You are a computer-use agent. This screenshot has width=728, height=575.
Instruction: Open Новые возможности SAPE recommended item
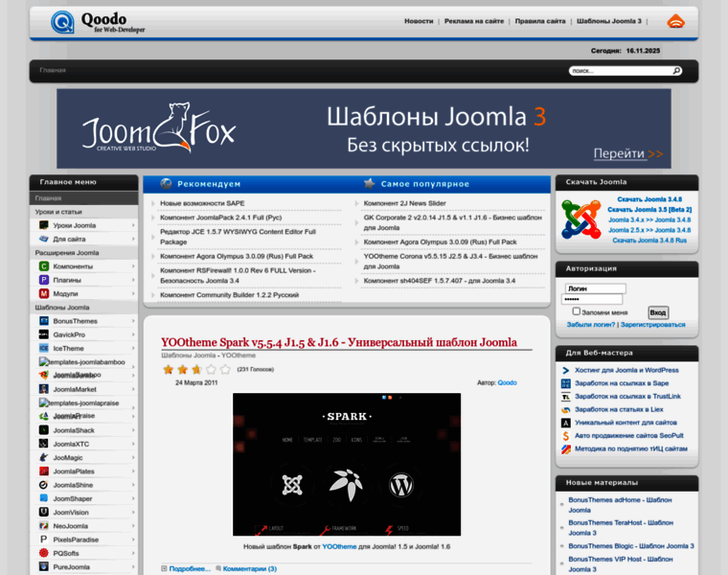(x=202, y=203)
